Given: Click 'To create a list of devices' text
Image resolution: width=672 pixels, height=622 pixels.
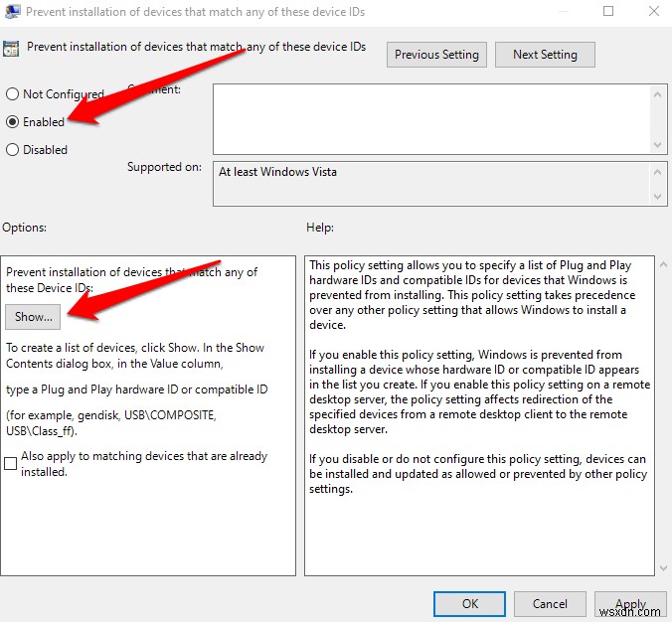Looking at the screenshot, I should (135, 356).
